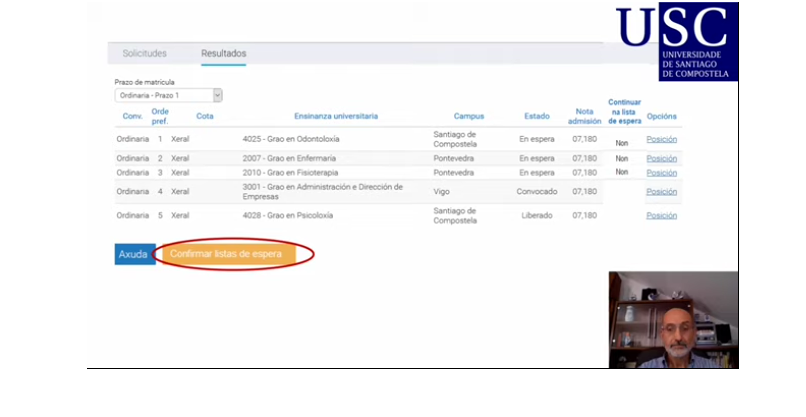Image resolution: width=806 pixels, height=417 pixels.
Task: Click the Opcións column header
Action: [662, 116]
